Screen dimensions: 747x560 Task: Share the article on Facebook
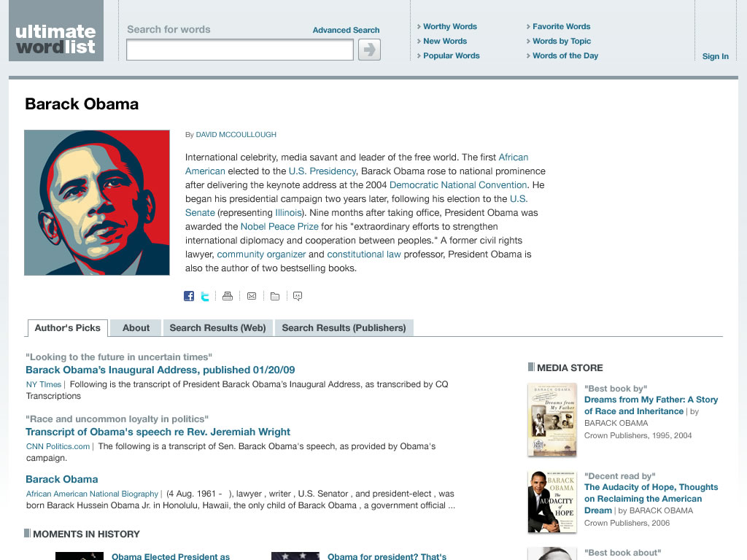[189, 296]
